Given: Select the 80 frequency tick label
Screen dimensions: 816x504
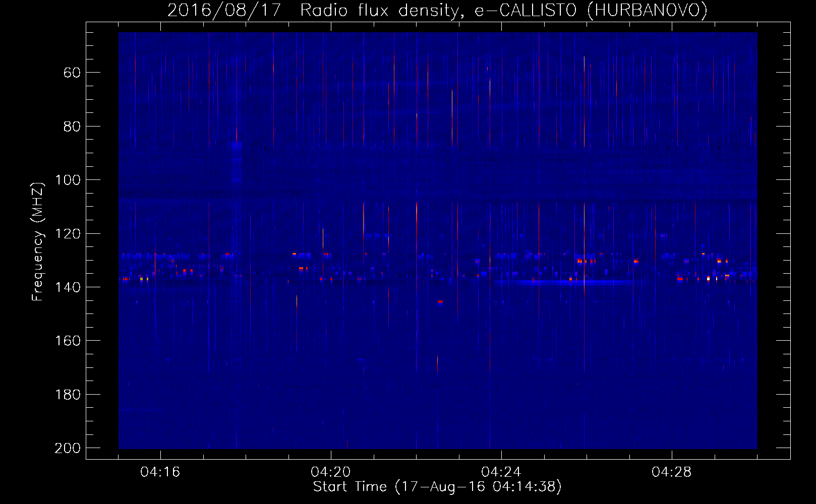Looking at the screenshot, I should pos(72,127).
